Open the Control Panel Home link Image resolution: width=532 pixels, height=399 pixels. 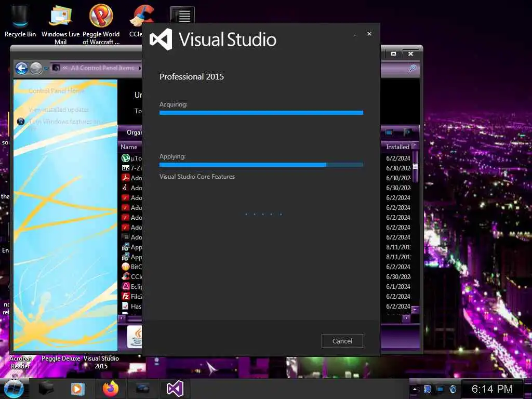coord(56,90)
